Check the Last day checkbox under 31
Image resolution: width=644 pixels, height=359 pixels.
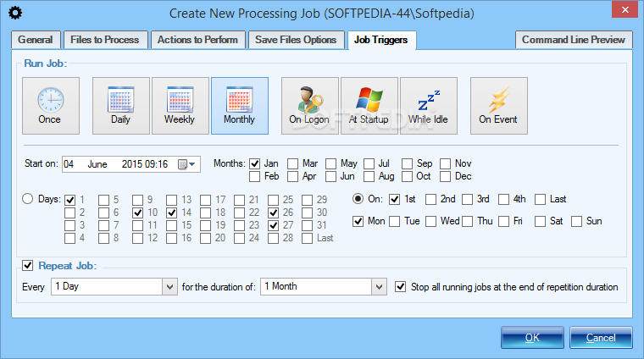(308, 238)
